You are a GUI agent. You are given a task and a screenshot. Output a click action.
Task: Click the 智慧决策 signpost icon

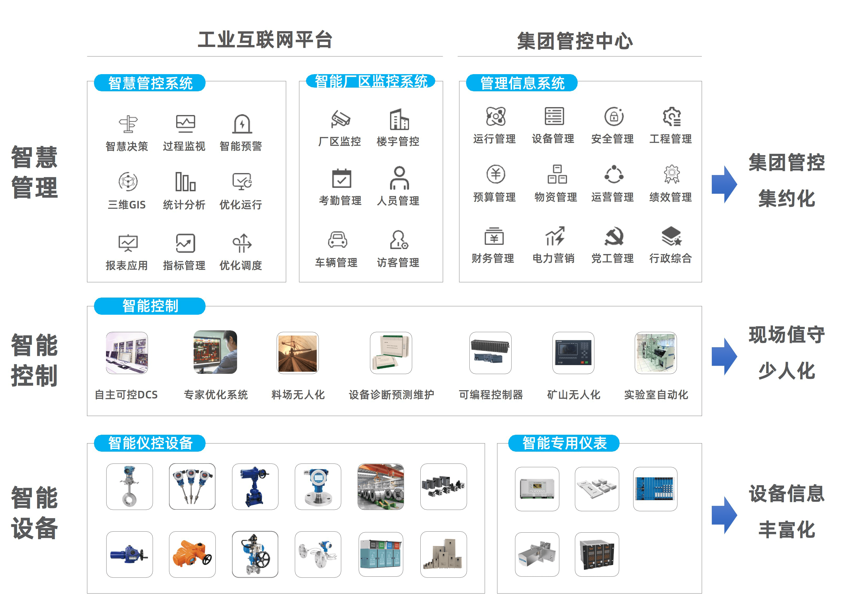[x=128, y=124]
